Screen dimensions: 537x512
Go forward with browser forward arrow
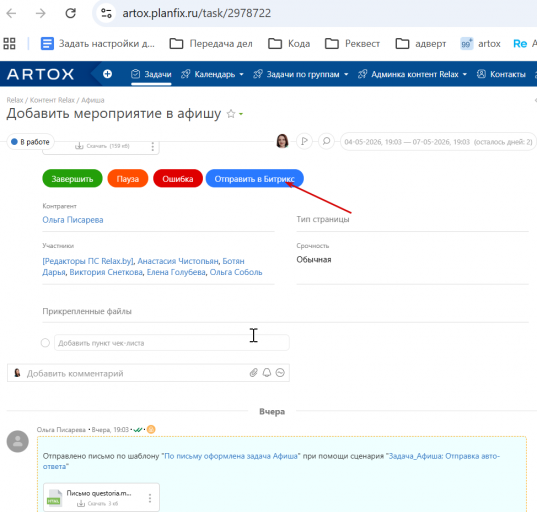[x=40, y=13]
